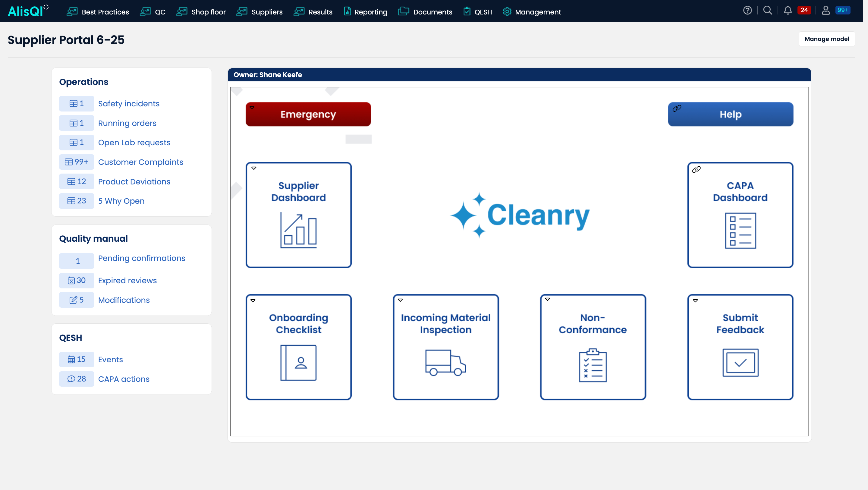Click the red Emergency button
This screenshot has width=868, height=490.
coord(308,114)
